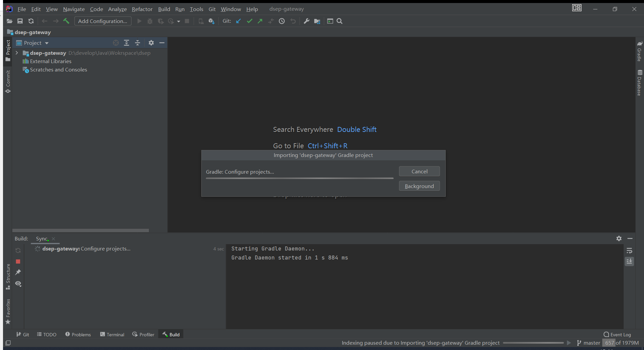Open run with coverage dropdown arrow
Image resolution: width=644 pixels, height=350 pixels.
(x=179, y=21)
